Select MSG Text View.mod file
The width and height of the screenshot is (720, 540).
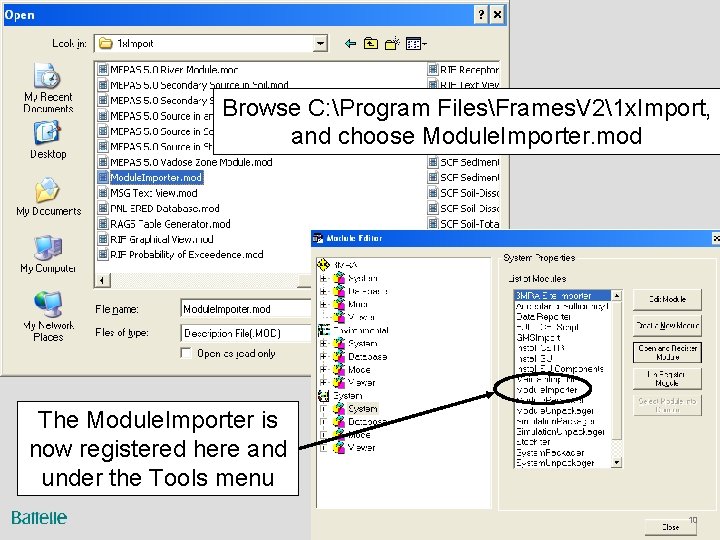pyautogui.click(x=154, y=193)
